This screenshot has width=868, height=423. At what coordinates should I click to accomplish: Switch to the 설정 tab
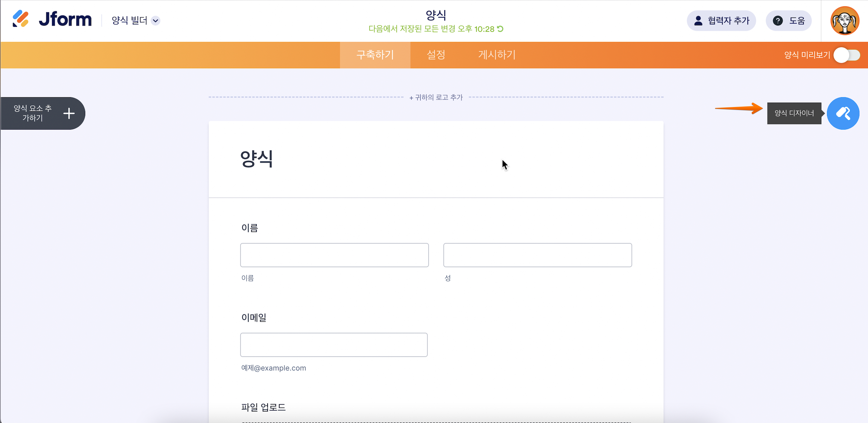[x=436, y=55]
